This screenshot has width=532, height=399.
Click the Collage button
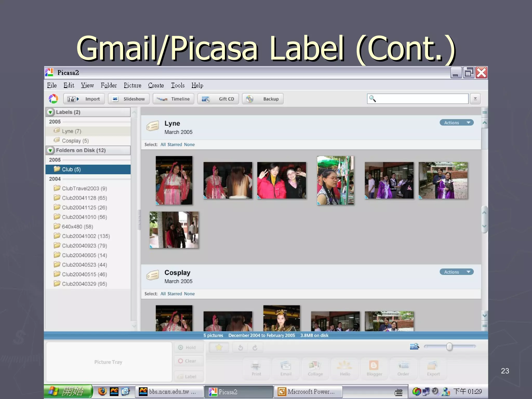pos(315,368)
